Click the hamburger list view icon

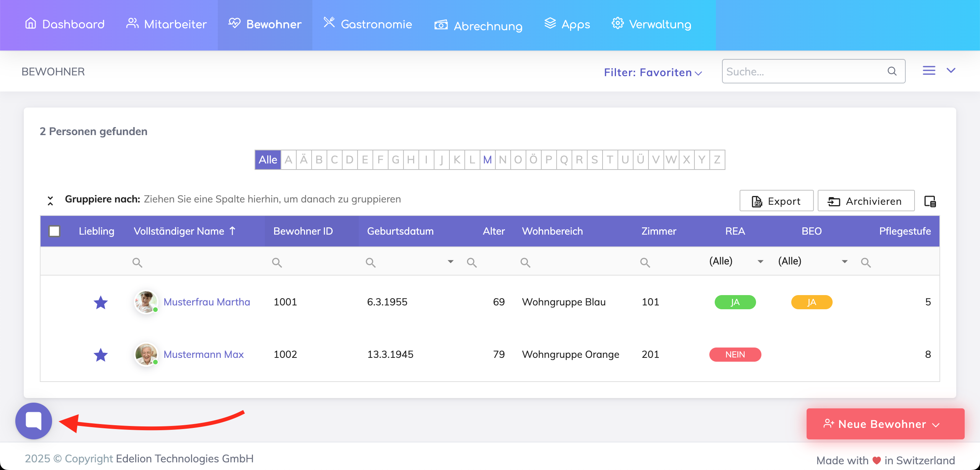tap(929, 71)
